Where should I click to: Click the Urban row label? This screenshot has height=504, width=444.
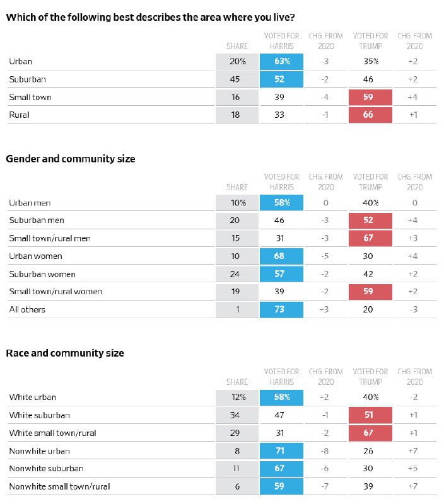coord(21,61)
